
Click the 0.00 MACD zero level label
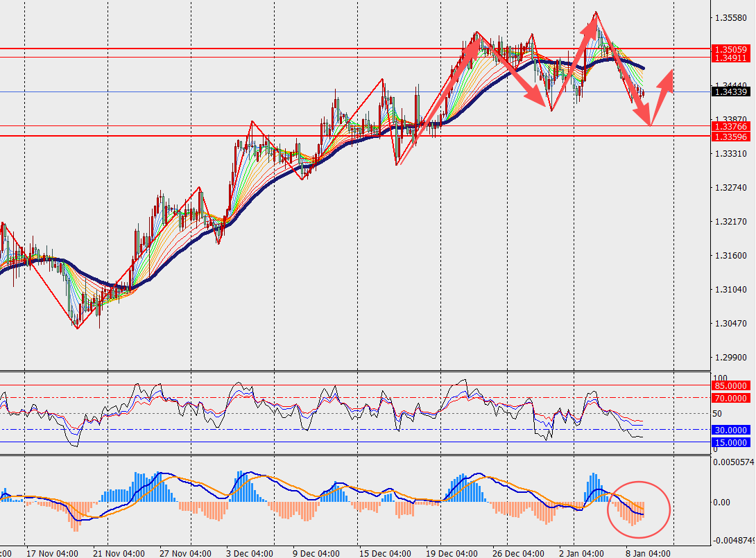721,502
